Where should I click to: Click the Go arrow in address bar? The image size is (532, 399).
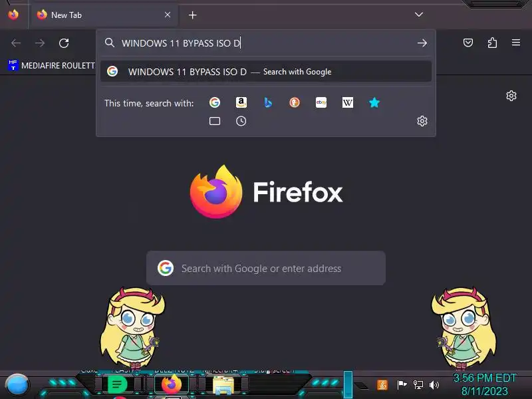(422, 43)
